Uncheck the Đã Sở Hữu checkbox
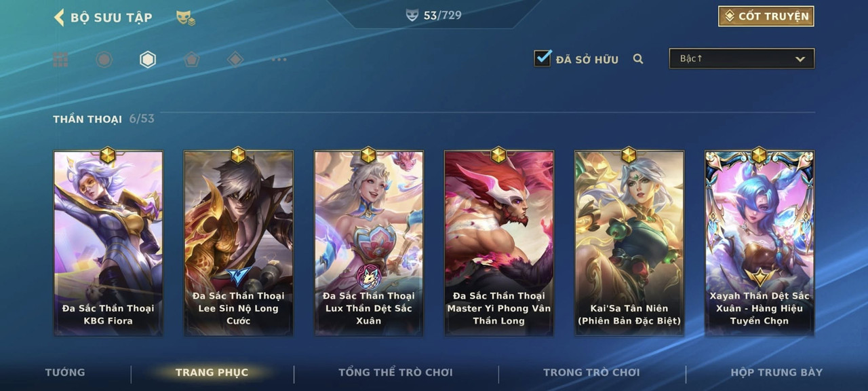The image size is (868, 391). click(x=542, y=58)
